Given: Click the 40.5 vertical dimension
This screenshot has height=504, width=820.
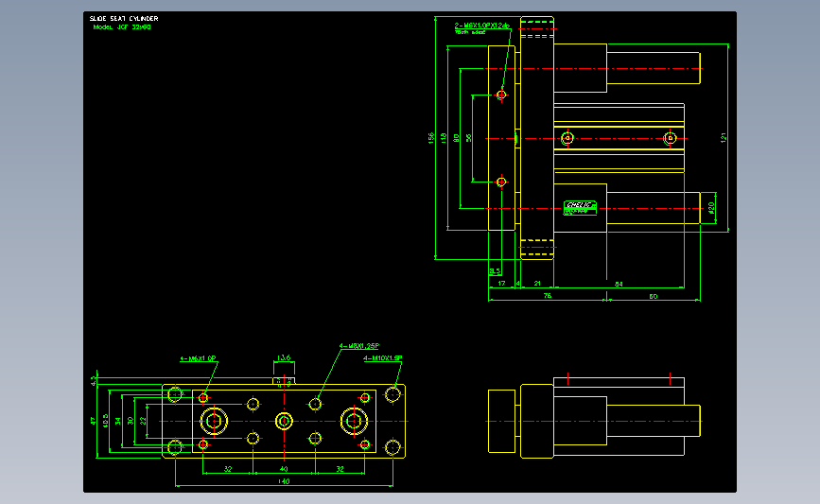Looking at the screenshot, I should point(106,421).
